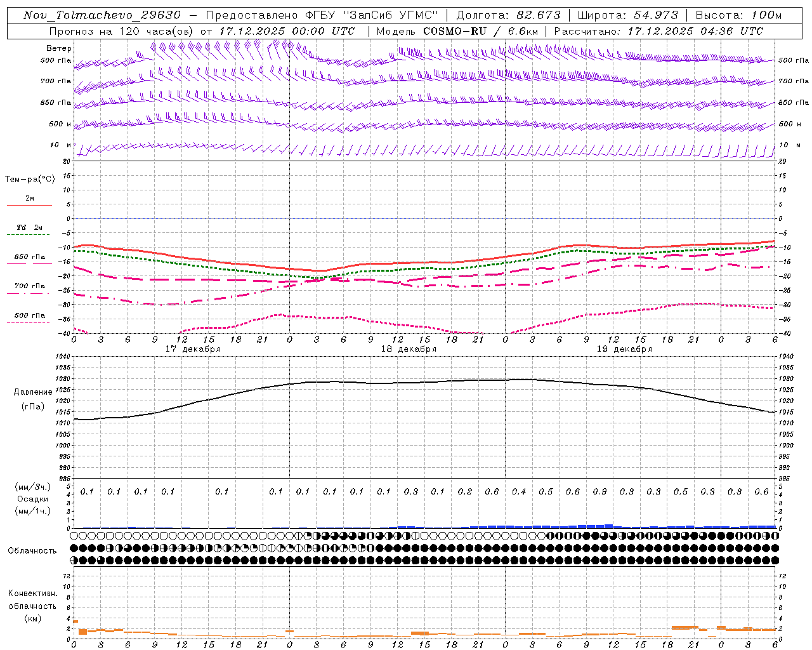Click the "Td 2м" dew point legend entry
This screenshot has width=812, height=650.
30,227
